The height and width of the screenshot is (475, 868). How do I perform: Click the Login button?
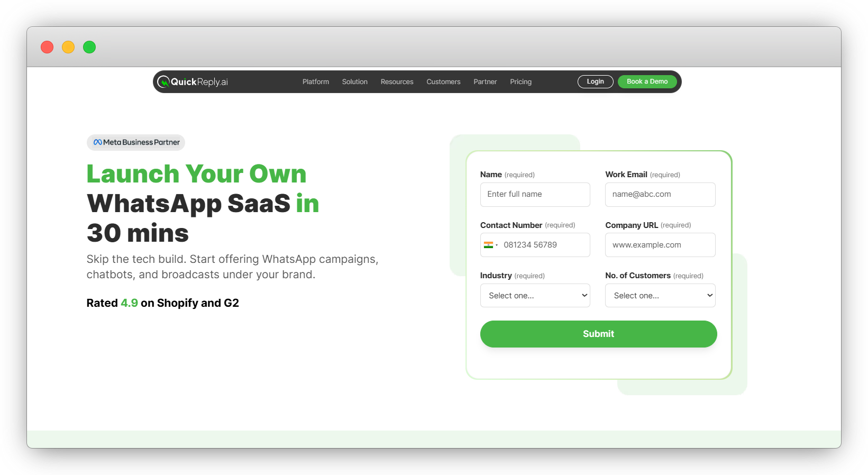pos(596,81)
